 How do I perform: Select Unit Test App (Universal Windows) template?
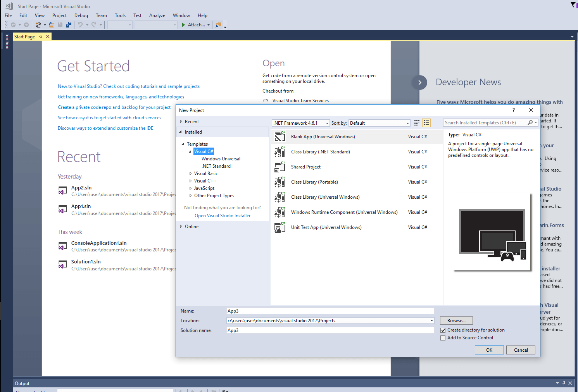pos(357,227)
